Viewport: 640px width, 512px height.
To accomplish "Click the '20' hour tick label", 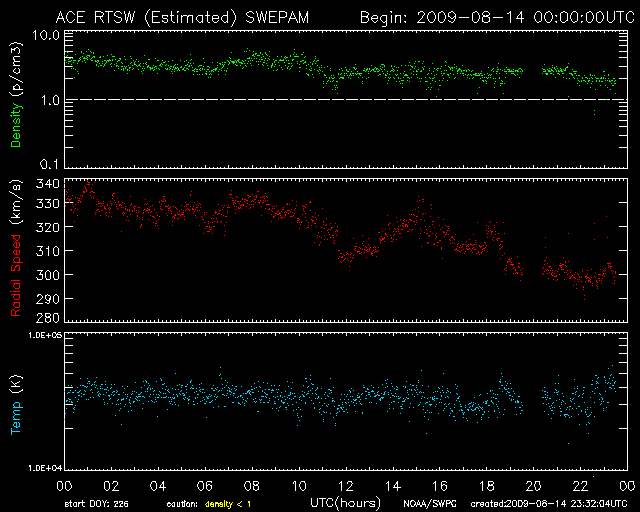I will click(533, 486).
